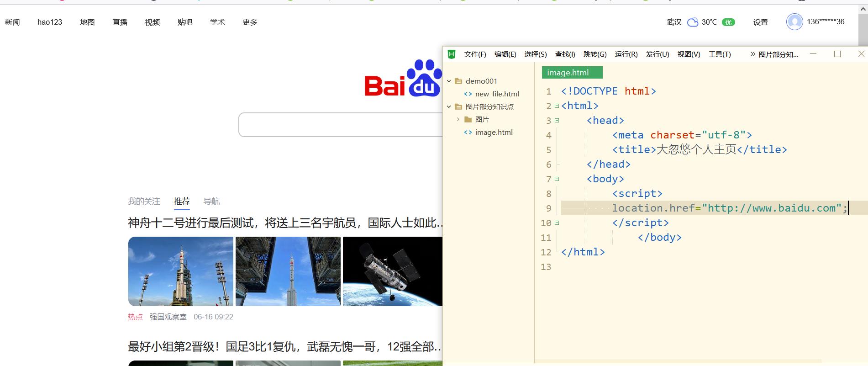Click the HBuilderX logo icon in the menu bar

pos(452,54)
